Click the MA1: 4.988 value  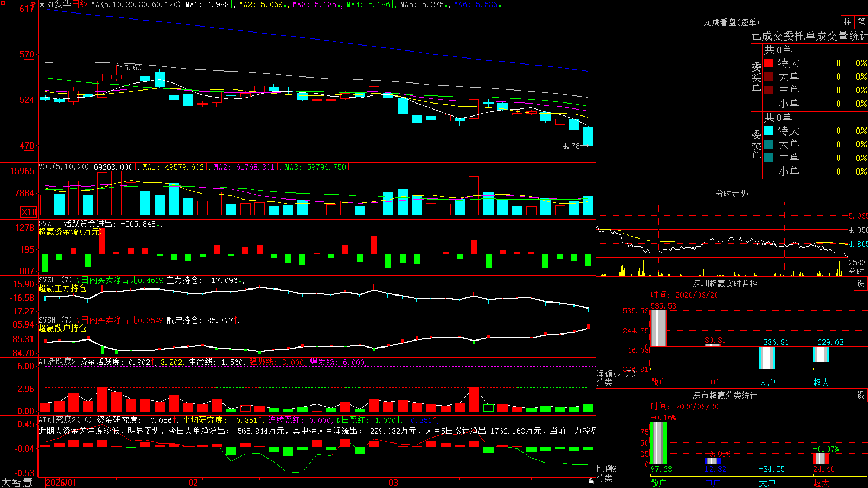point(210,4)
